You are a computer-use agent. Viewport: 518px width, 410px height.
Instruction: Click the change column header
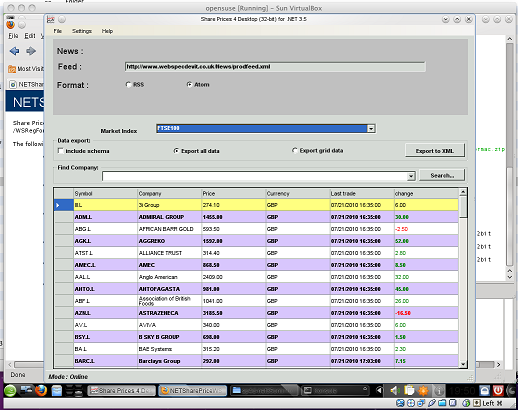click(426, 194)
